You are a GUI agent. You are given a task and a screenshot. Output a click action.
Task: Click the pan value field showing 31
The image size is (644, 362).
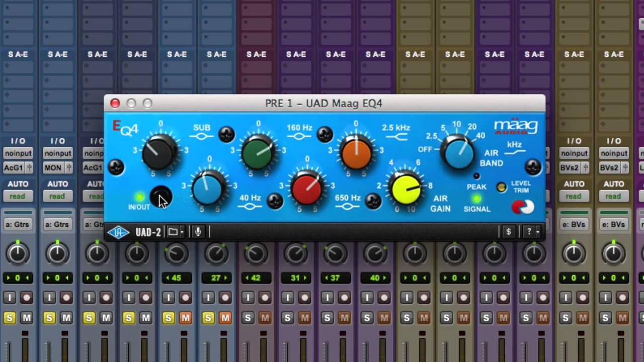pyautogui.click(x=296, y=278)
